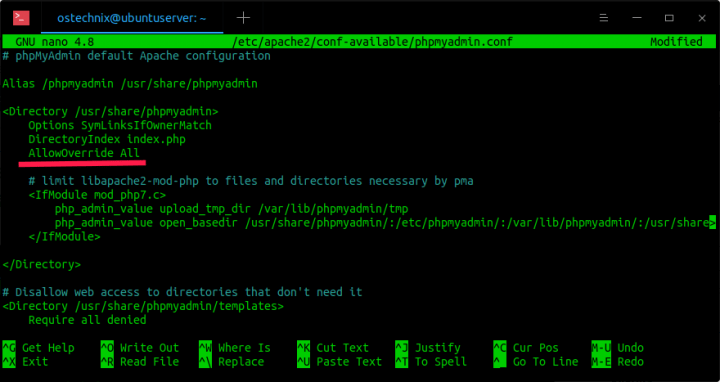This screenshot has width=720, height=382.
Task: Click the '</IfModule>' closing tag line
Action: pyautogui.click(x=64, y=236)
